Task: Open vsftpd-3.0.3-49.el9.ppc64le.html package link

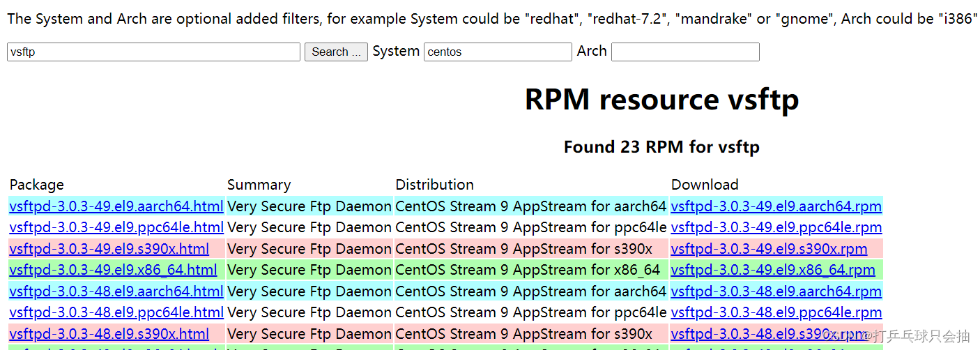Action: click(116, 227)
